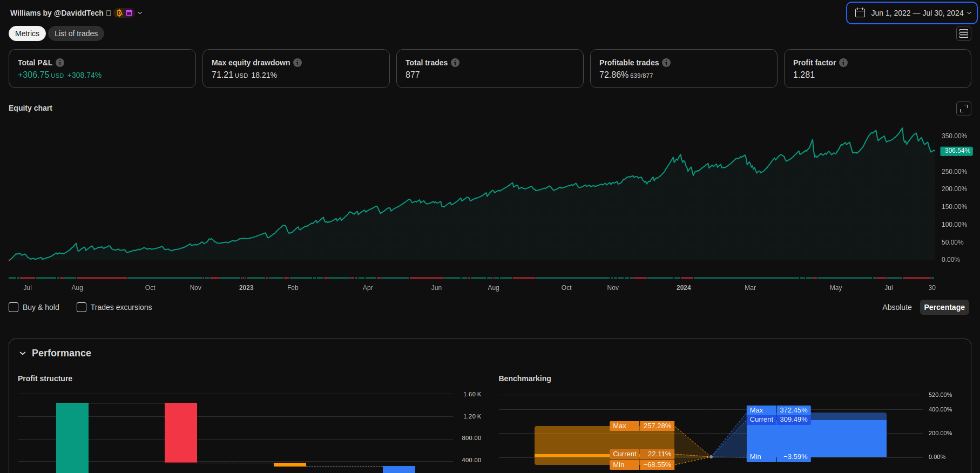Select the Percentage chart mode
The width and height of the screenshot is (980, 473).
944,307
